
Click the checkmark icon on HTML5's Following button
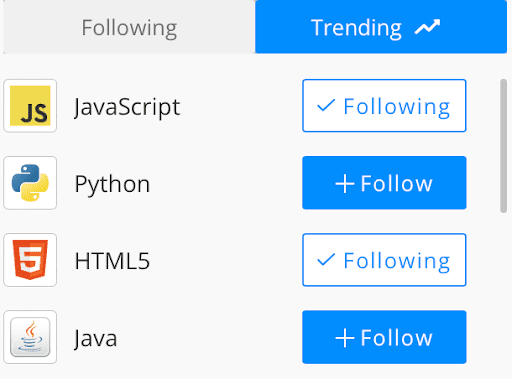(x=326, y=260)
